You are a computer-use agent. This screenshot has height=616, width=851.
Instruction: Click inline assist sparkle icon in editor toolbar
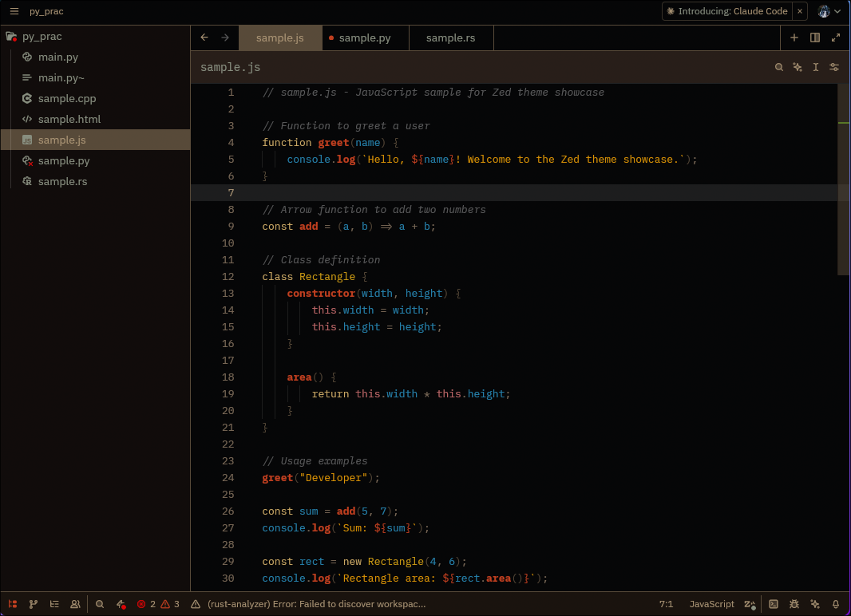pyautogui.click(x=798, y=67)
